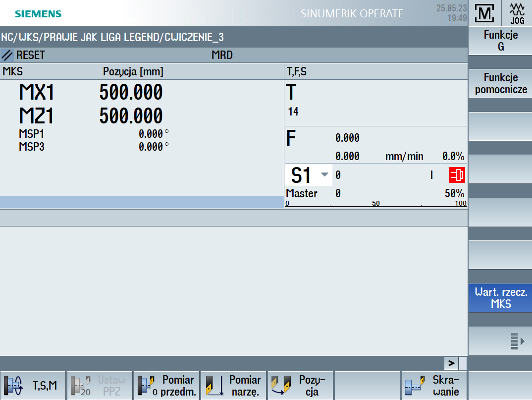The width and height of the screenshot is (532, 400).
Task: Click the red spindle stop icon
Action: click(457, 175)
